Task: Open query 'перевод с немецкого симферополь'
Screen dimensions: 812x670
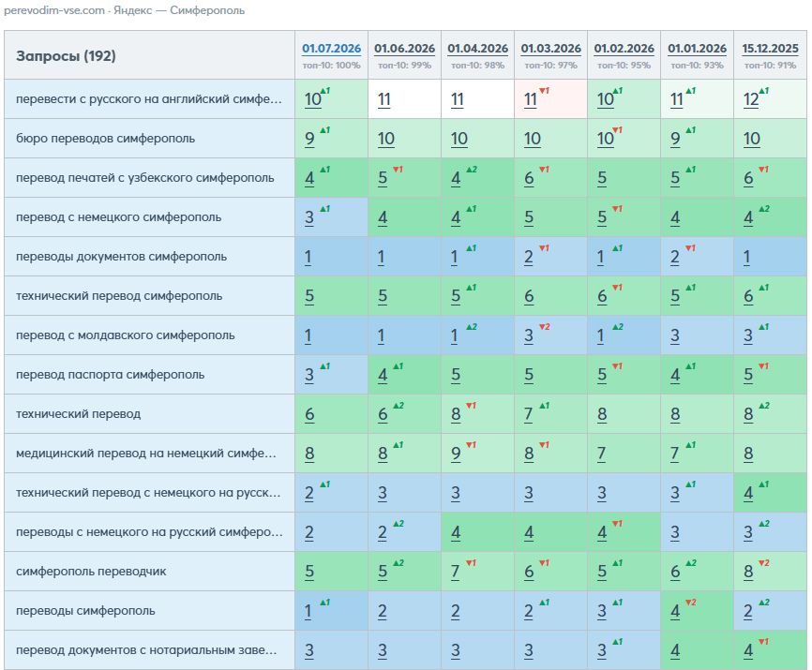Action: (x=118, y=217)
